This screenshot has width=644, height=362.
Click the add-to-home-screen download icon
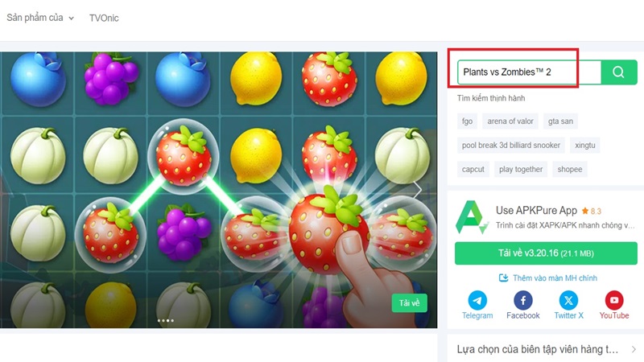503,278
